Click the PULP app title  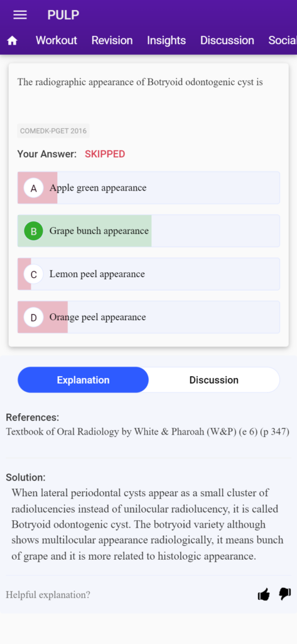pos(63,15)
